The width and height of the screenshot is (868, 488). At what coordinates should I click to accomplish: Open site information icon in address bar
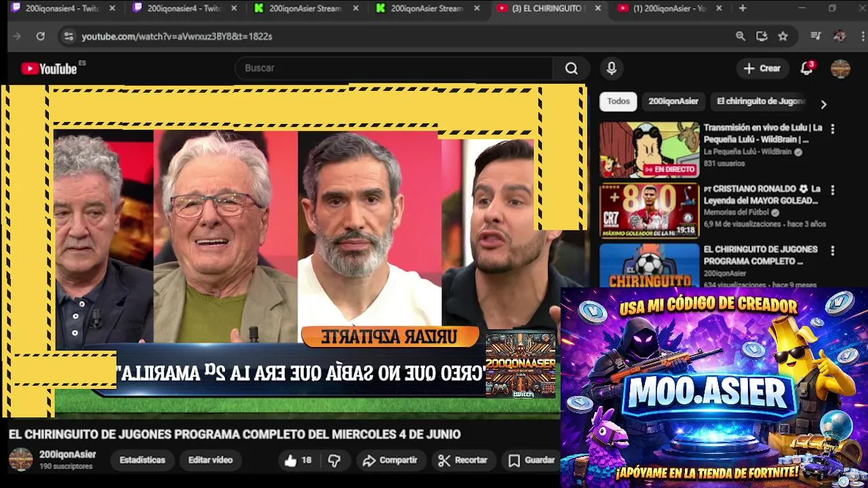[68, 36]
